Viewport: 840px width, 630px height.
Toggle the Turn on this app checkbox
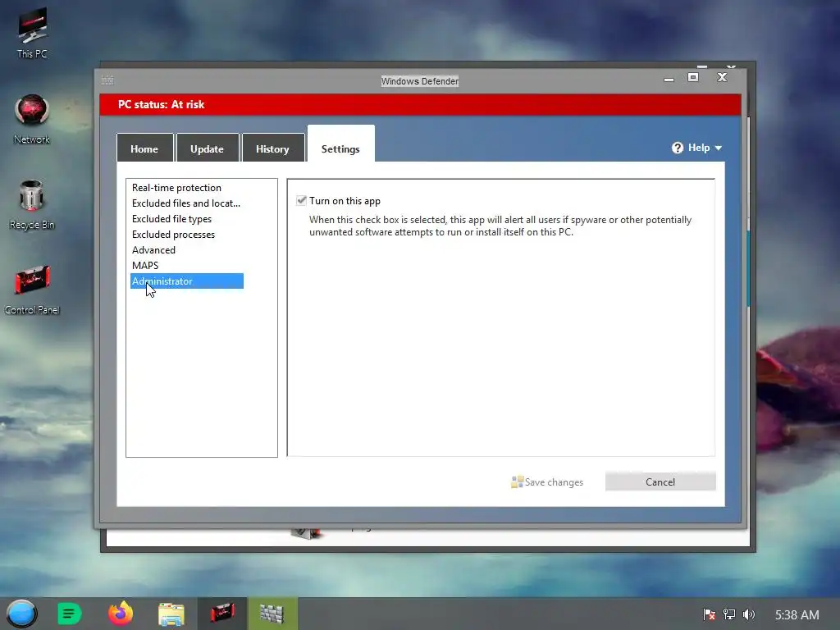302,201
